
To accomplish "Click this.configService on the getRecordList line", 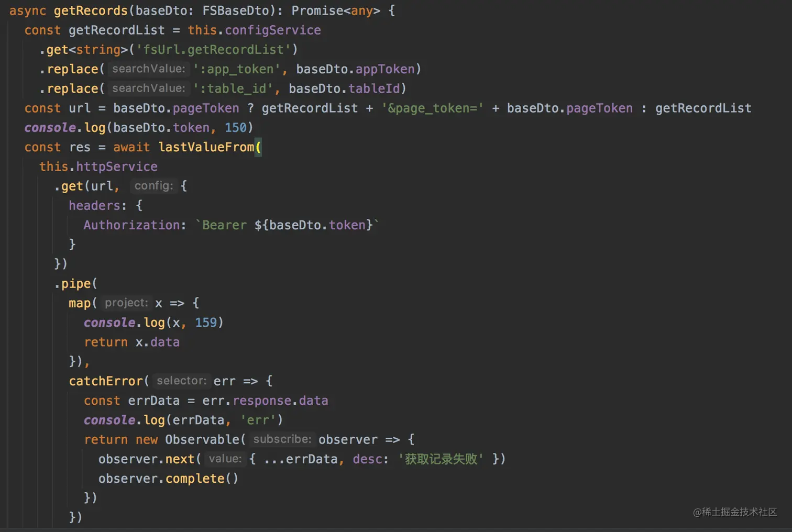I will click(x=254, y=30).
